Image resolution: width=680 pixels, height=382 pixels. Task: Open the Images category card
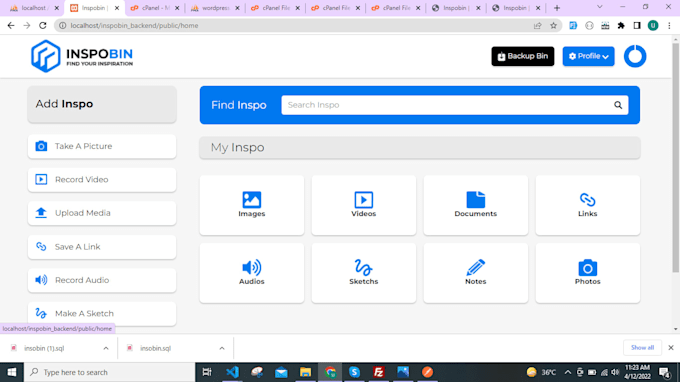252,205
